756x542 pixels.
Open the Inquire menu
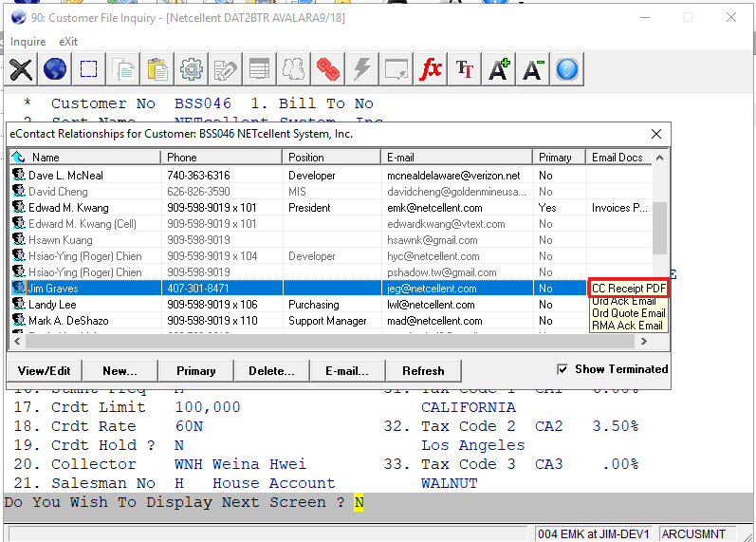tap(28, 42)
